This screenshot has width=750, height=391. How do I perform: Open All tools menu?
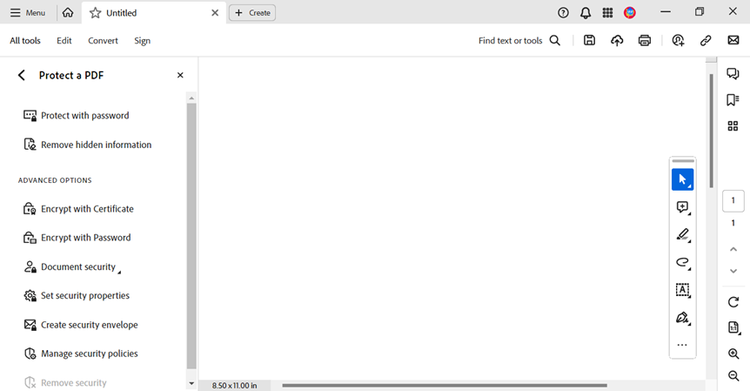(25, 41)
